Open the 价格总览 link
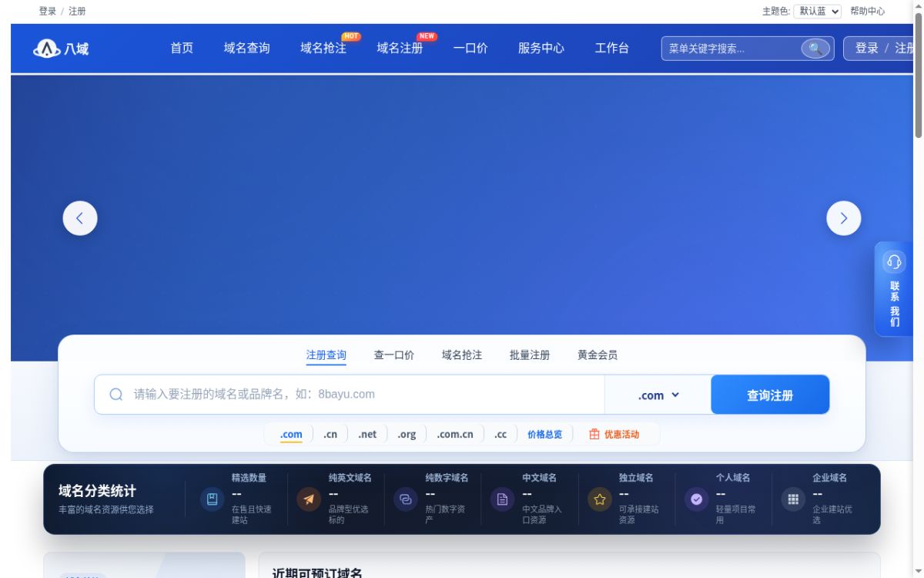The image size is (924, 578). tap(545, 435)
